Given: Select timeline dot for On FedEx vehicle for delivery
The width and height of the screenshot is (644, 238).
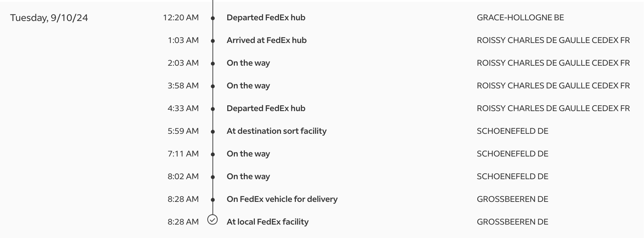Looking at the screenshot, I should pos(213,199).
